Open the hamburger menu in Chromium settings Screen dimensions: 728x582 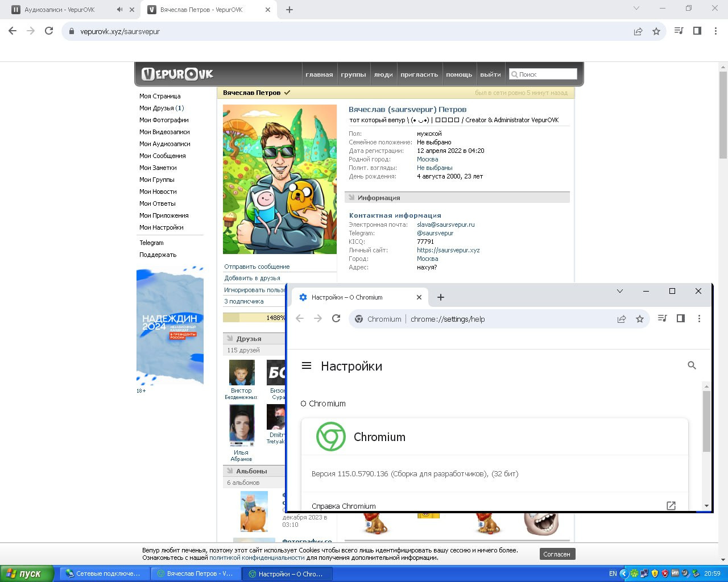(x=307, y=366)
